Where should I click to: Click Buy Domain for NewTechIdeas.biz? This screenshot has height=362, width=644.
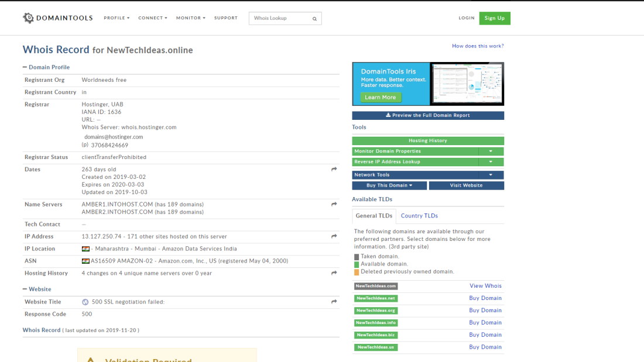click(x=485, y=335)
